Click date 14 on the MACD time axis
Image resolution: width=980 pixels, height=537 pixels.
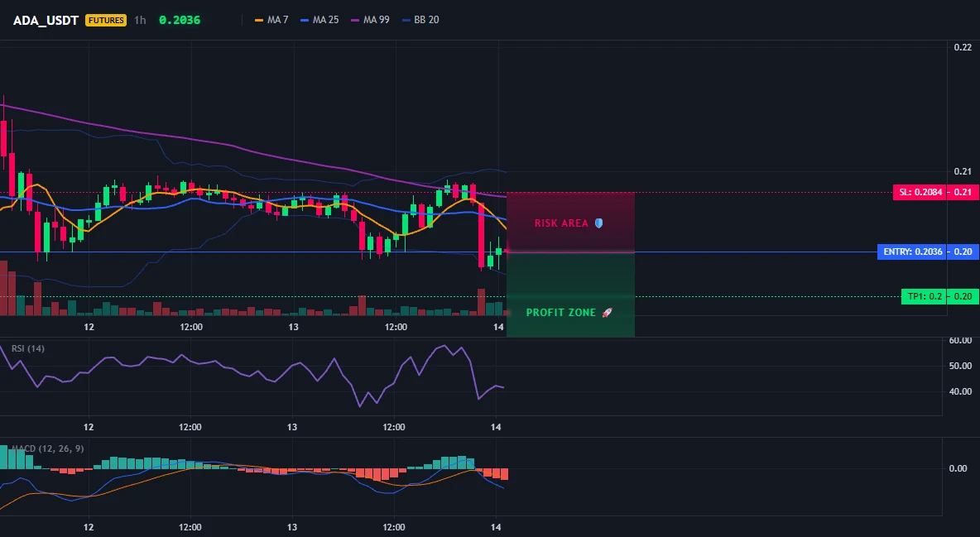click(x=496, y=527)
